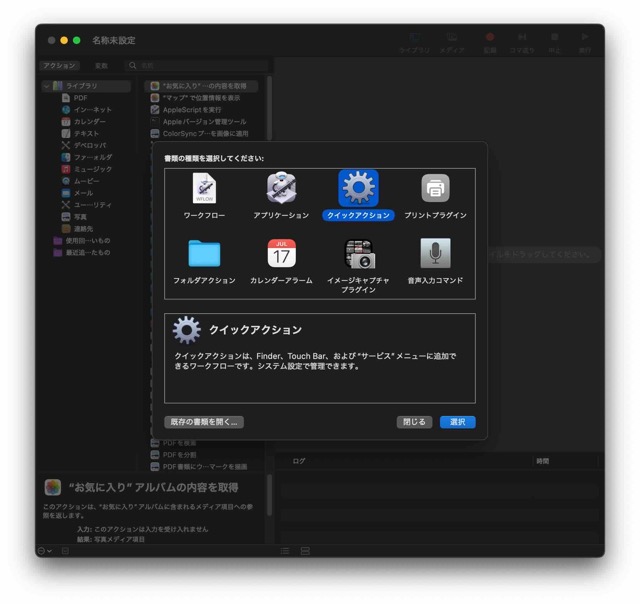Screen dimensions: 640x604
Task: Open the 最近追加したもの smart folder
Action: (x=82, y=252)
